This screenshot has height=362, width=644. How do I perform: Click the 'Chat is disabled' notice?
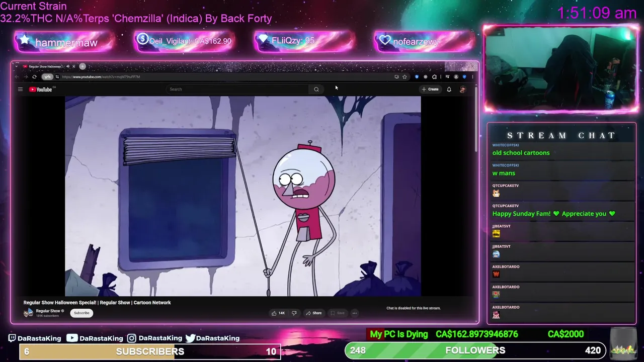click(413, 308)
